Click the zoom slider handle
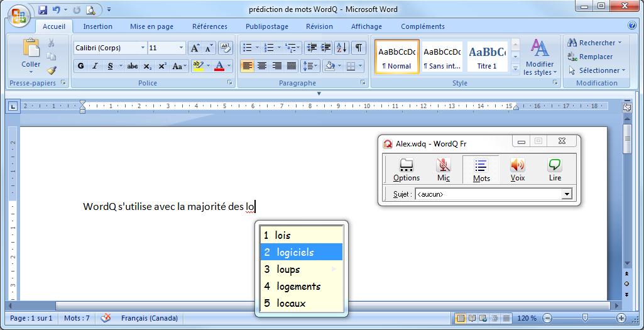This screenshot has height=330, width=644. (x=586, y=317)
